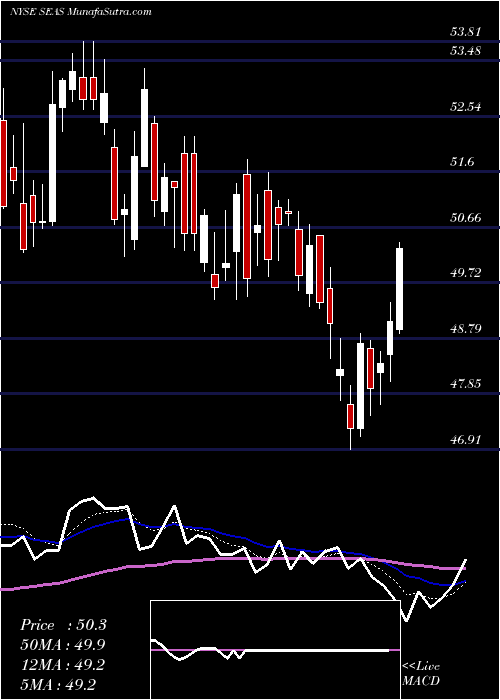Click the 12MA : 49.2 readout
500x700 pixels.
click(63, 665)
